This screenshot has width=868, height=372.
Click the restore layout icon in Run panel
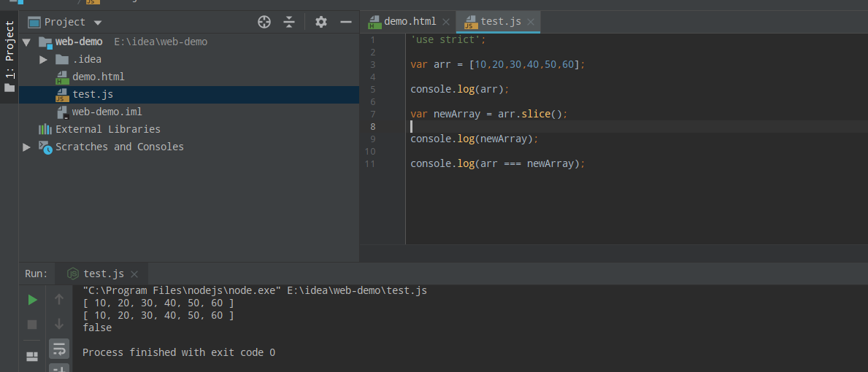click(32, 357)
